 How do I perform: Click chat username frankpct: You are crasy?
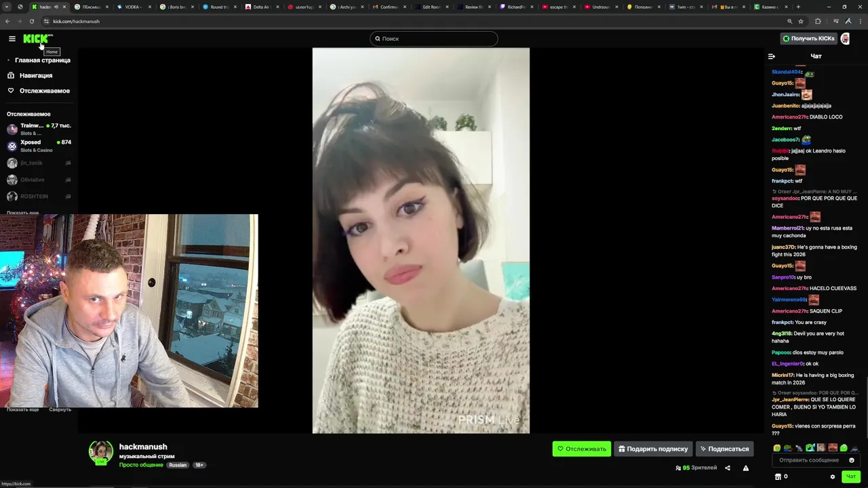(783, 323)
